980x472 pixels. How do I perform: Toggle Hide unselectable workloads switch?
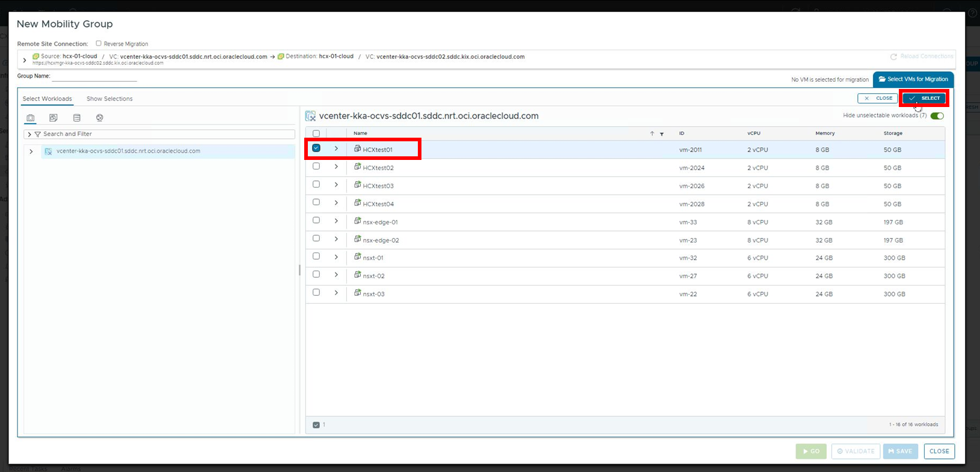click(937, 116)
